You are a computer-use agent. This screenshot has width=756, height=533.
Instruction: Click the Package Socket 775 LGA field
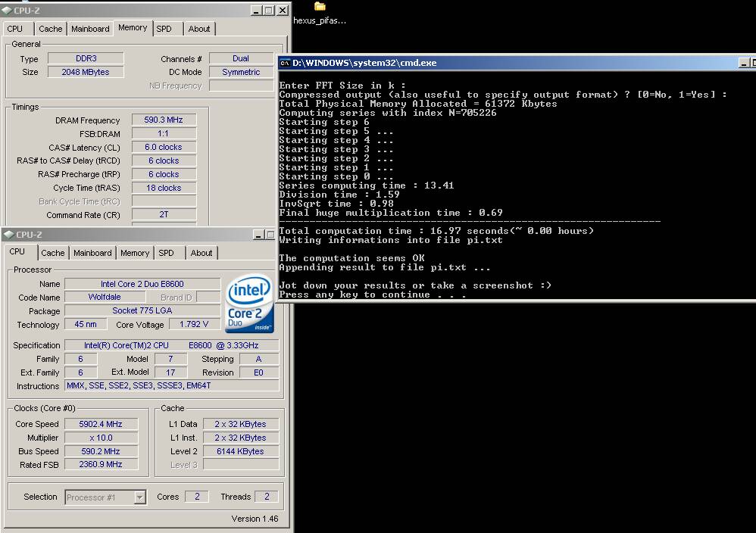tap(142, 310)
